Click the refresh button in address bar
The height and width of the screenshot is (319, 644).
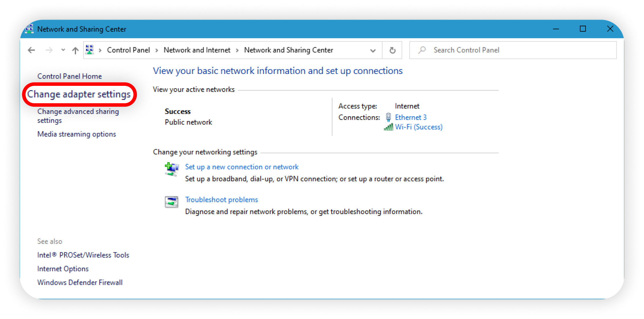[392, 50]
